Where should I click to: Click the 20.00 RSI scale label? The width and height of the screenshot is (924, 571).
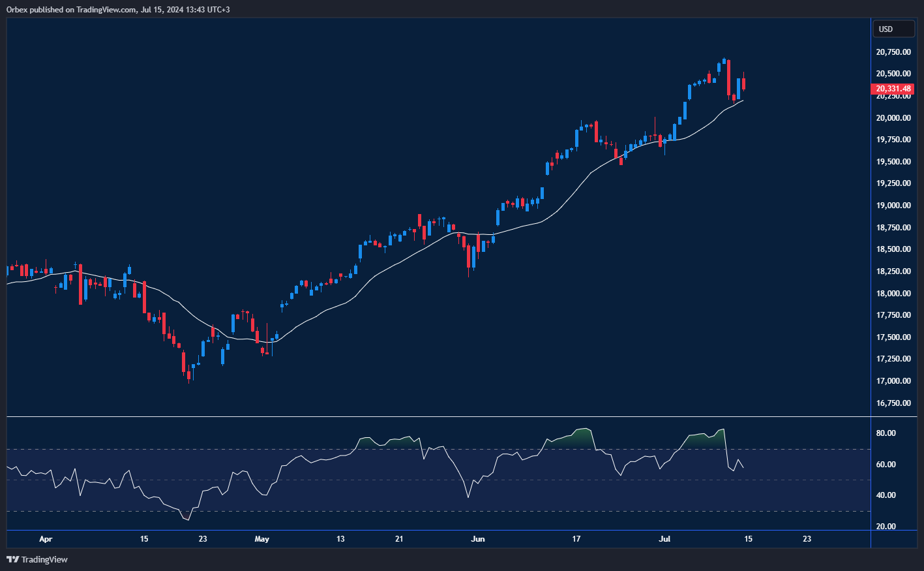pyautogui.click(x=886, y=527)
